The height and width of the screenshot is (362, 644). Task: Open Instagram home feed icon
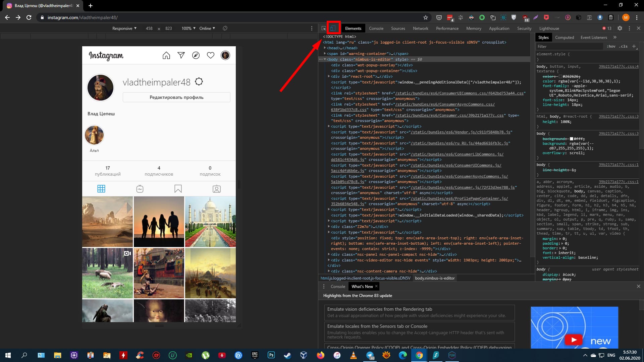pyautogui.click(x=166, y=55)
